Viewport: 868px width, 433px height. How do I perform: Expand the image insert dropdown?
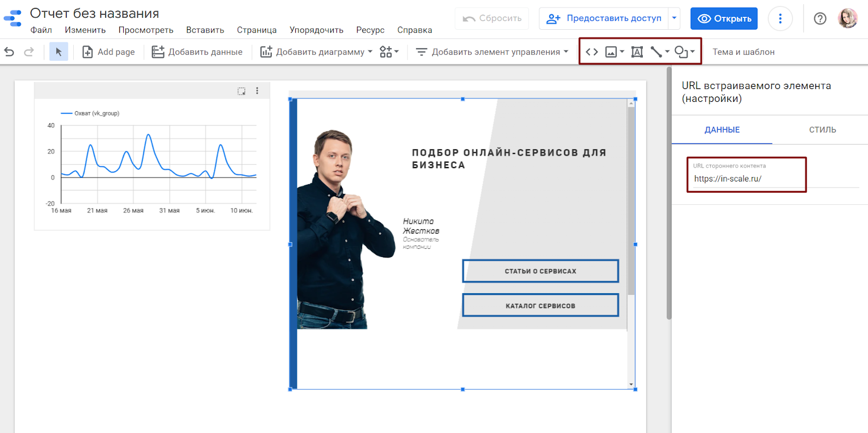click(x=622, y=52)
